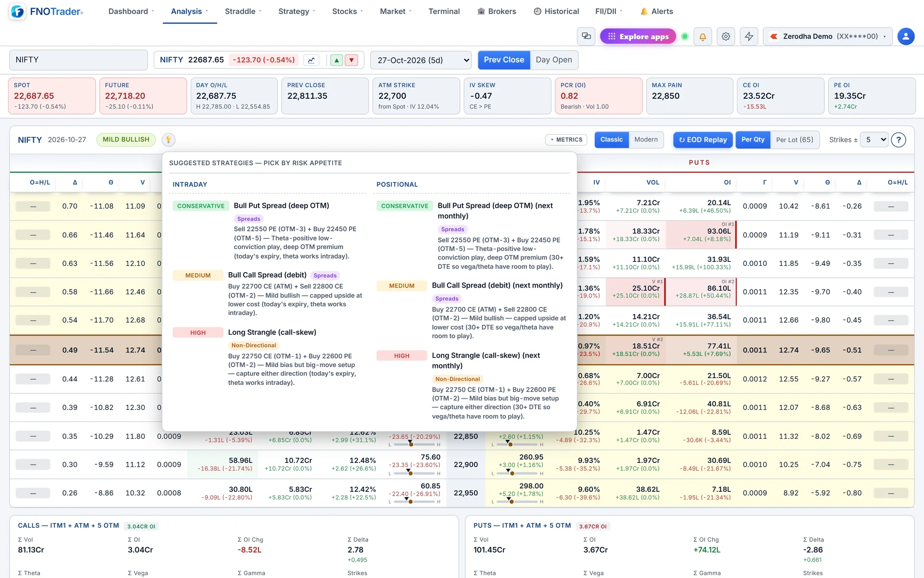
Task: Open the Strategy menu
Action: pos(296,12)
